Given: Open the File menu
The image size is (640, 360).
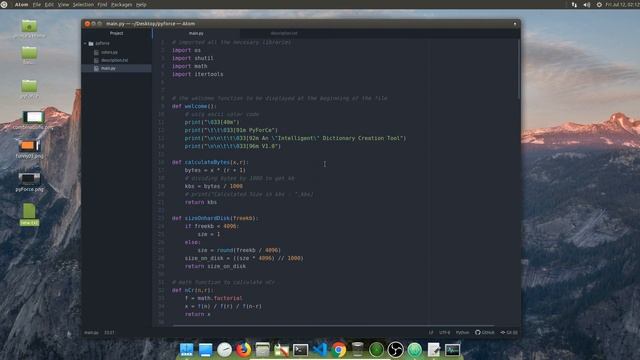Looking at the screenshot, I should pyautogui.click(x=37, y=4).
